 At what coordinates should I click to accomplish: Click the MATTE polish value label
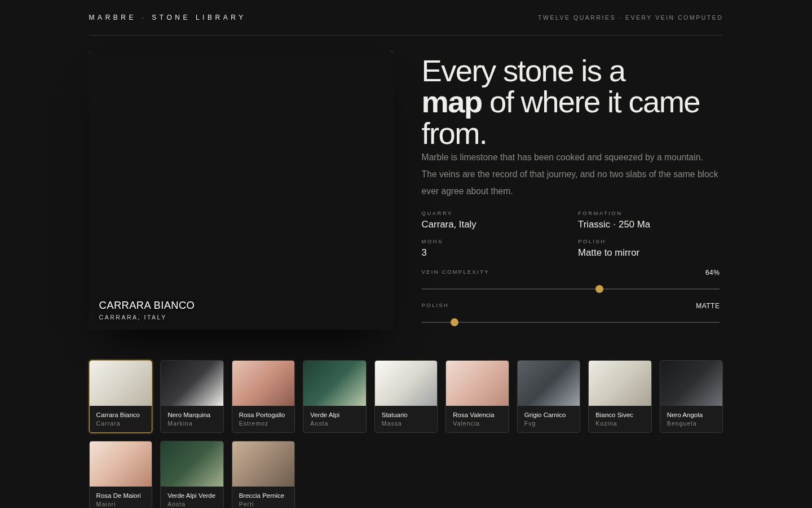(x=708, y=306)
